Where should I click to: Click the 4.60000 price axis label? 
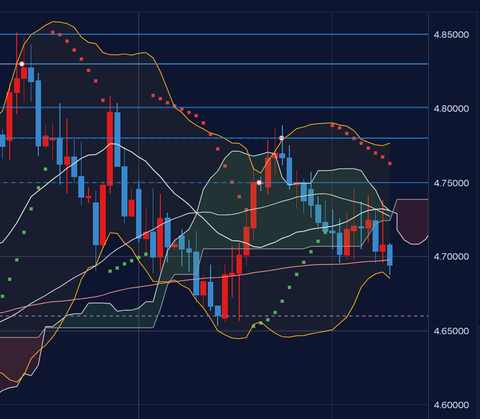[451, 405]
